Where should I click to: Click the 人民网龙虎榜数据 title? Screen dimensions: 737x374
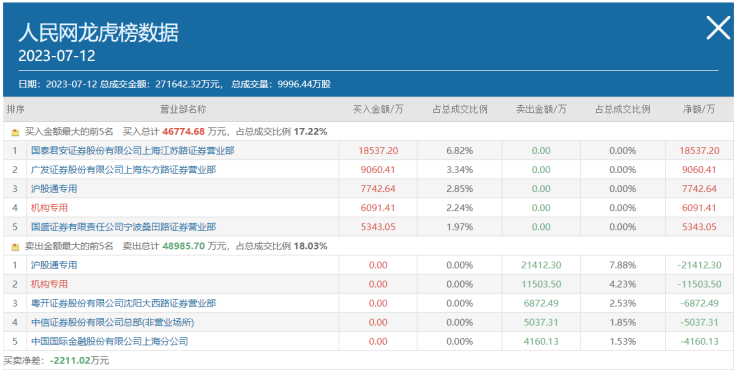pyautogui.click(x=98, y=32)
